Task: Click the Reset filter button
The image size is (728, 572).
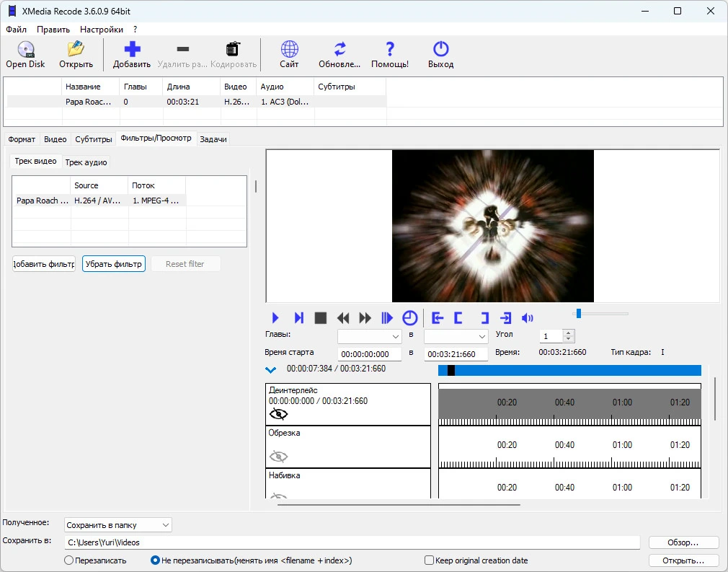Action: pyautogui.click(x=185, y=263)
